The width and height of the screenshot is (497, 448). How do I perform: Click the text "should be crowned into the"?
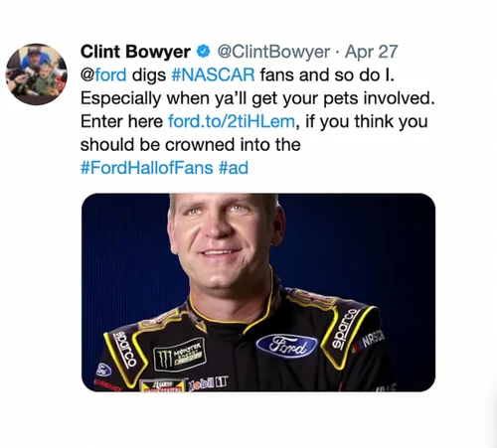coord(191,144)
